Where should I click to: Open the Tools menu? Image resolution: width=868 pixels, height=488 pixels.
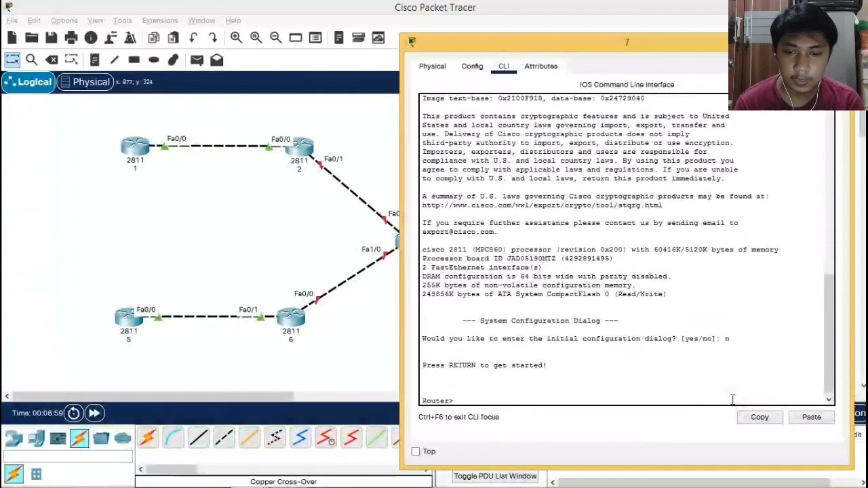click(123, 21)
